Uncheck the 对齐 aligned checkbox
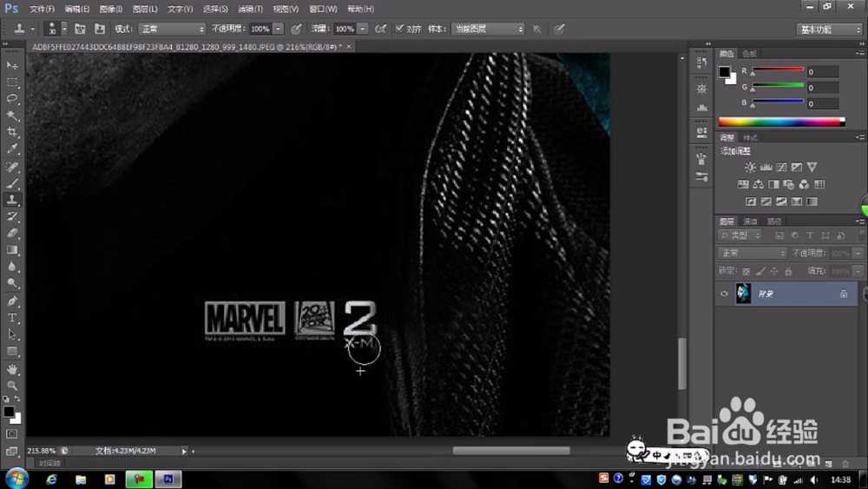868x489 pixels. [x=399, y=29]
